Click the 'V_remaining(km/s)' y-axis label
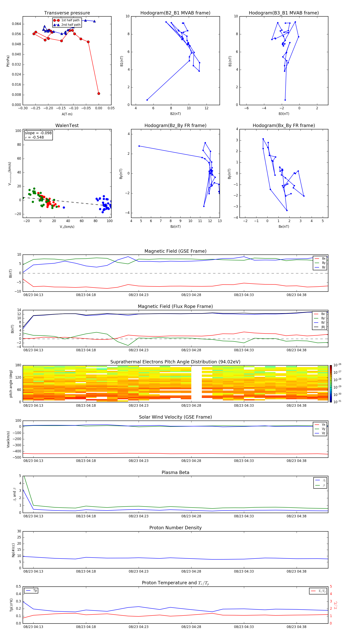351x644 pixels. click(10, 173)
